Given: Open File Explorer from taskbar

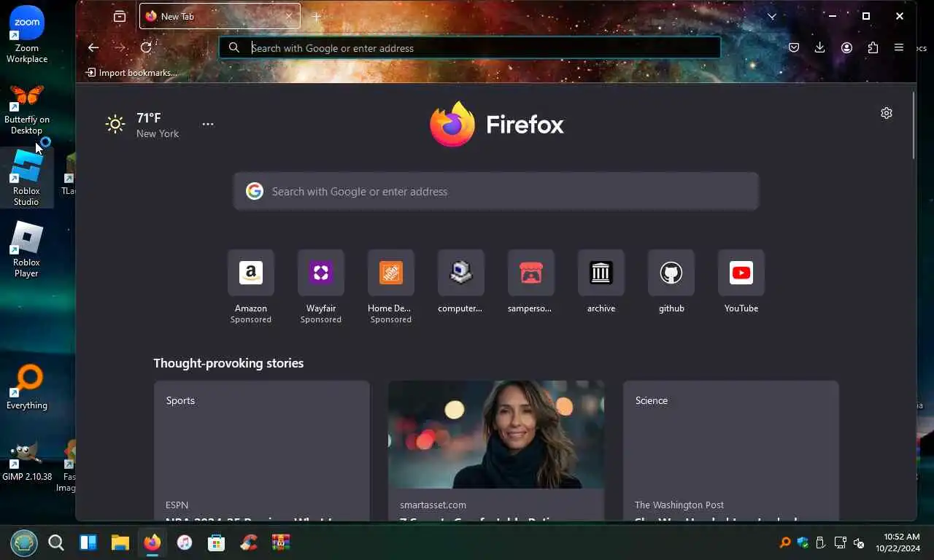Looking at the screenshot, I should click(x=120, y=542).
